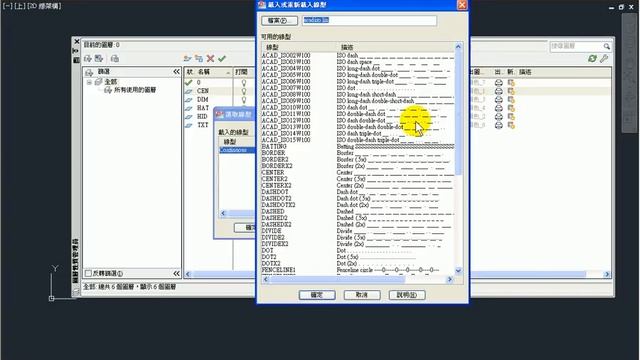This screenshot has height=360, width=640.
Task: Toggle new viewport freeze in third row
Action: [511, 100]
